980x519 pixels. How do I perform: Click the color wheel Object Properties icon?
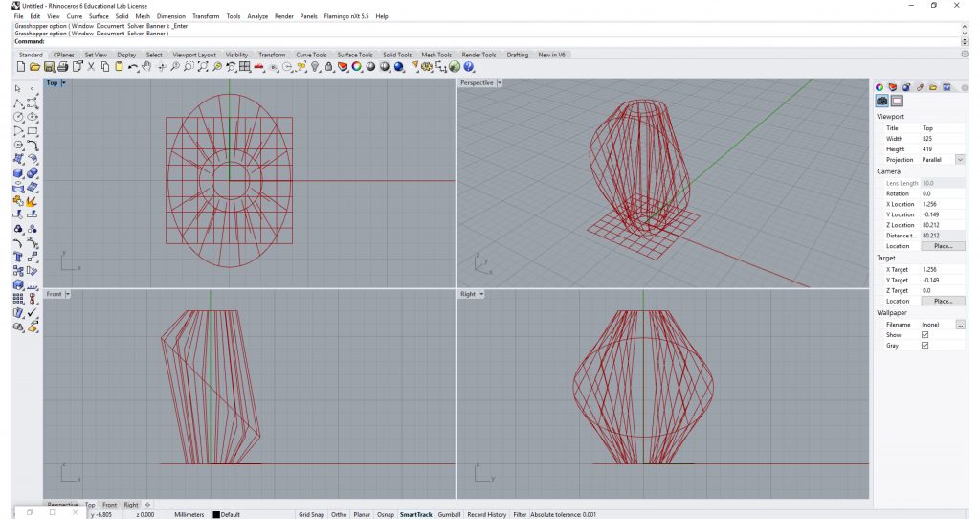(356, 67)
